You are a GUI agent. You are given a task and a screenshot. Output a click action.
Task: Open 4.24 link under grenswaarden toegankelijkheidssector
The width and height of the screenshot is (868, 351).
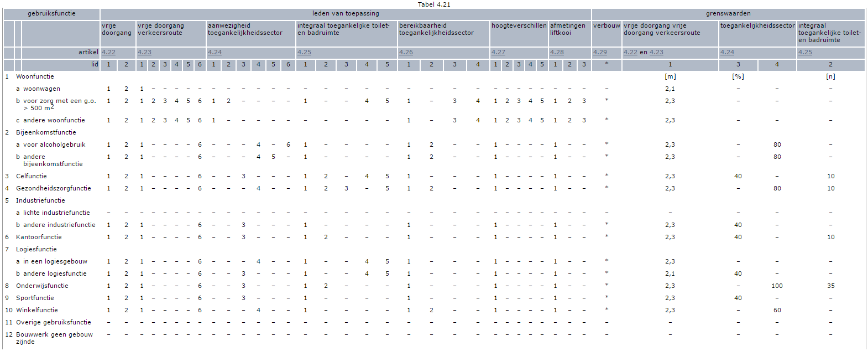tap(727, 52)
